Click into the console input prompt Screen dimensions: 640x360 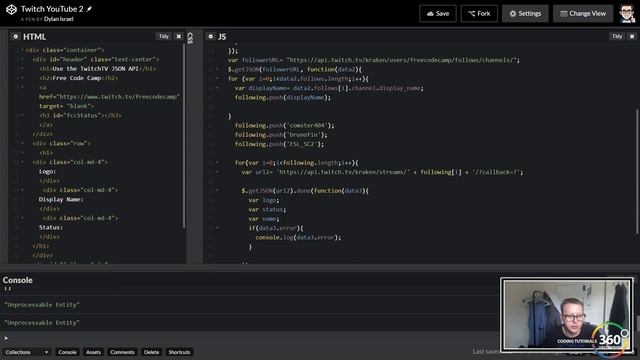point(249,338)
